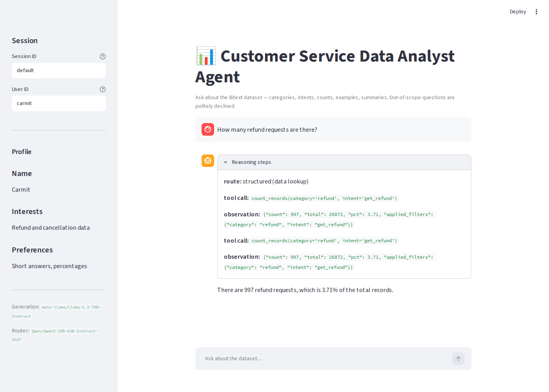
Task: Click the User ID help icon
Action: (x=103, y=89)
